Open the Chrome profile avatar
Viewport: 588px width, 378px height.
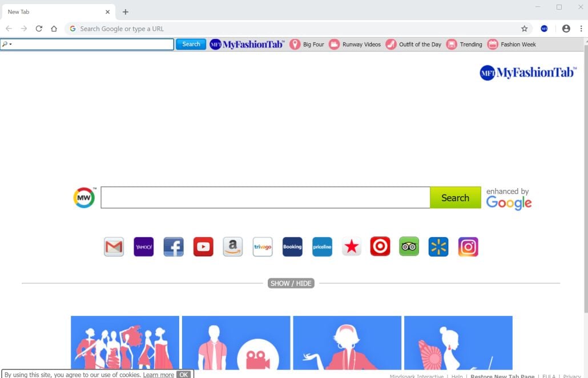566,29
